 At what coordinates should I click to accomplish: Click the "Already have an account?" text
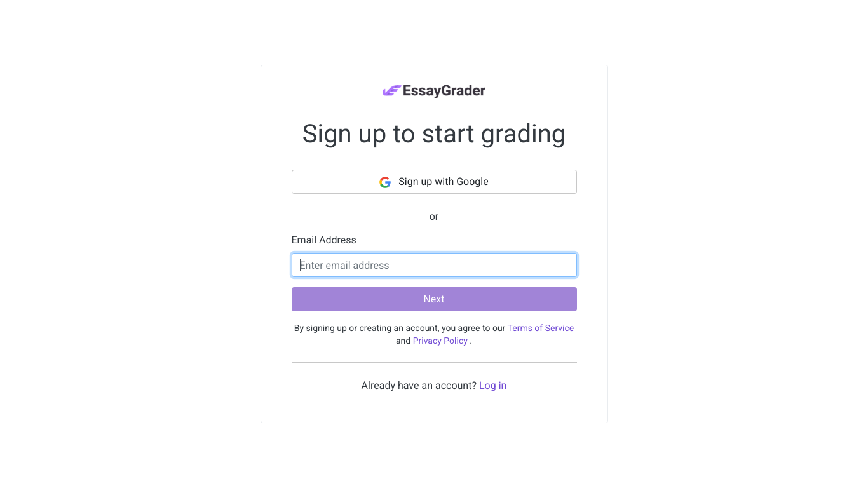tap(419, 385)
